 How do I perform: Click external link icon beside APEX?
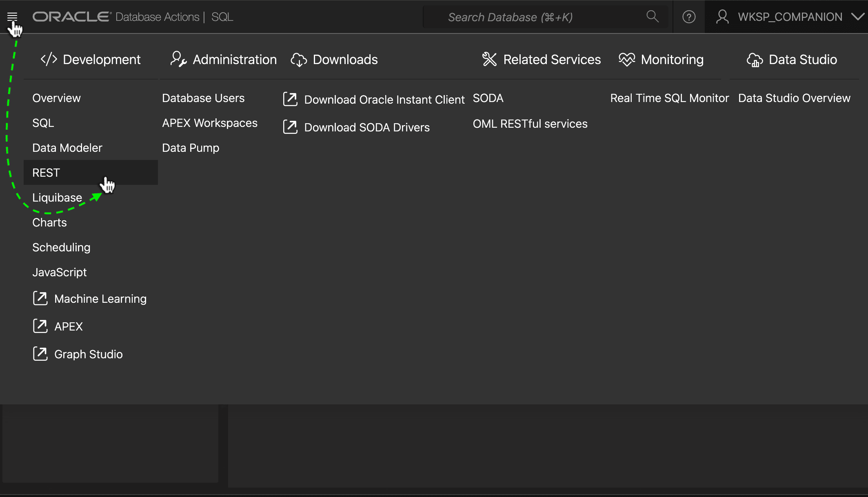[40, 326]
